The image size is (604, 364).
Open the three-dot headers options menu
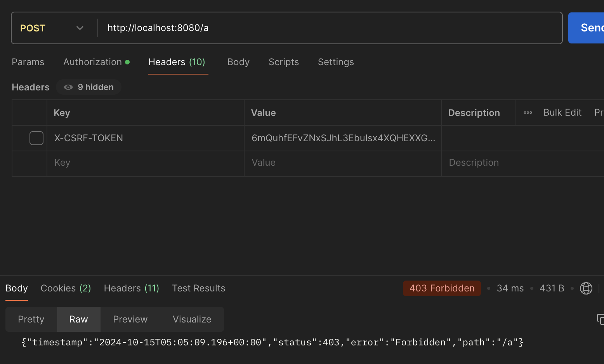[x=528, y=113]
